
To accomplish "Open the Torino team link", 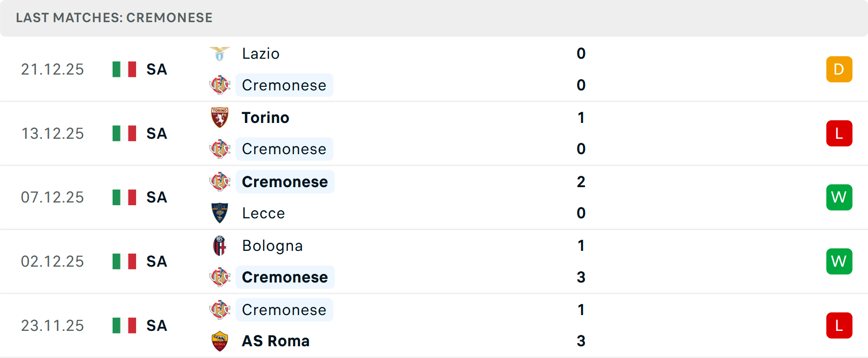I will coord(265,118).
